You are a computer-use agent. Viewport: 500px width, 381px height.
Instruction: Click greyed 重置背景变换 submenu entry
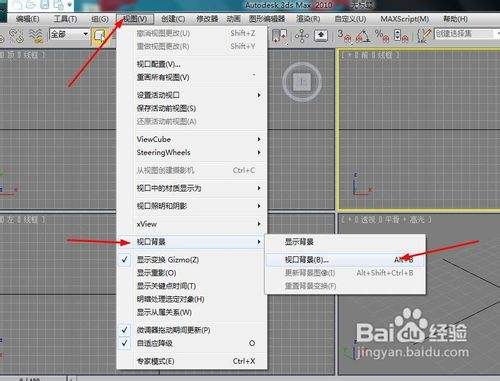(x=345, y=286)
